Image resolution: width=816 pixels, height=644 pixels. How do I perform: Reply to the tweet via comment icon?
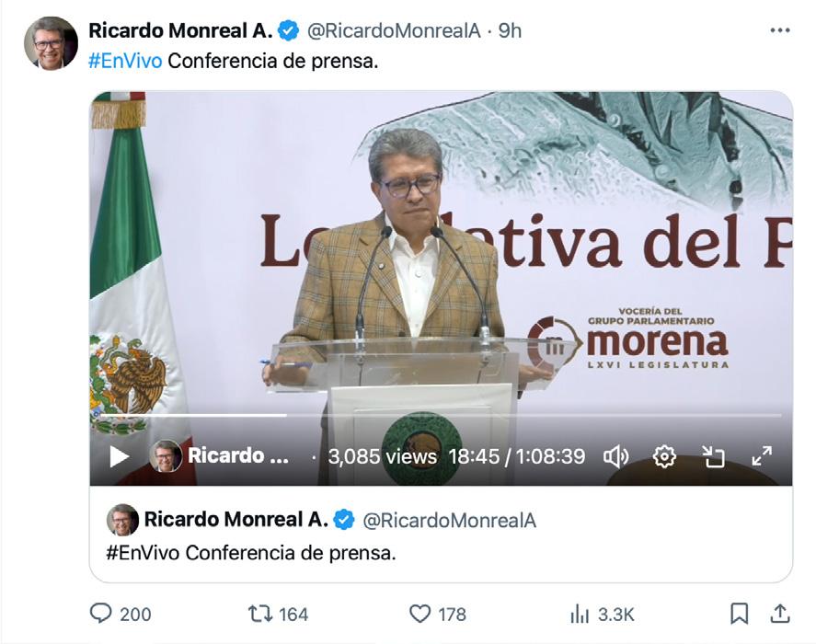pyautogui.click(x=100, y=614)
